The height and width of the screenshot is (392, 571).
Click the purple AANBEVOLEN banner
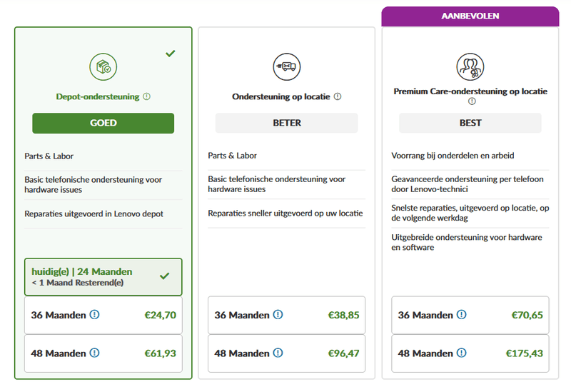[470, 16]
